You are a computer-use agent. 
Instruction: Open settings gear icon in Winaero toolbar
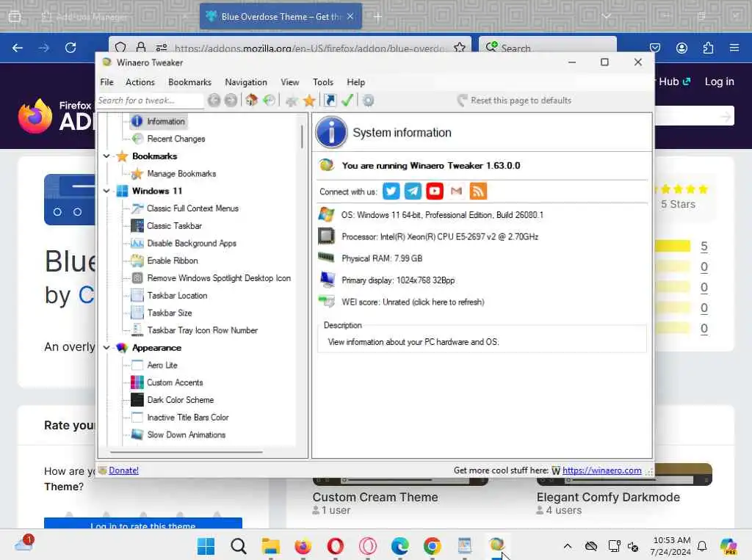click(369, 101)
